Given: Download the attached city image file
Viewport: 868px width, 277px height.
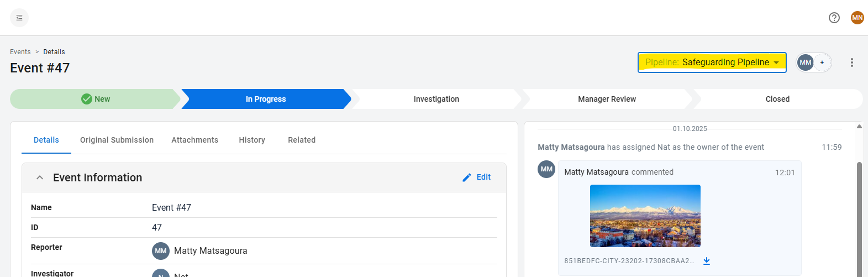Looking at the screenshot, I should pos(706,261).
